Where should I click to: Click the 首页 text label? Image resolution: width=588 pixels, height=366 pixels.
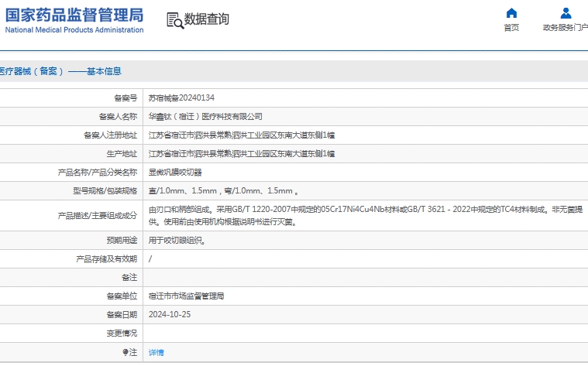[511, 28]
